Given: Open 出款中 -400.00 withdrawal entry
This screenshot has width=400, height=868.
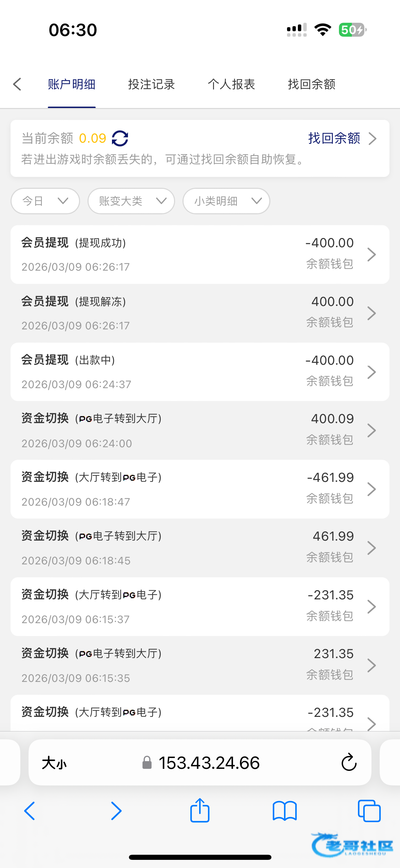Looking at the screenshot, I should point(200,372).
